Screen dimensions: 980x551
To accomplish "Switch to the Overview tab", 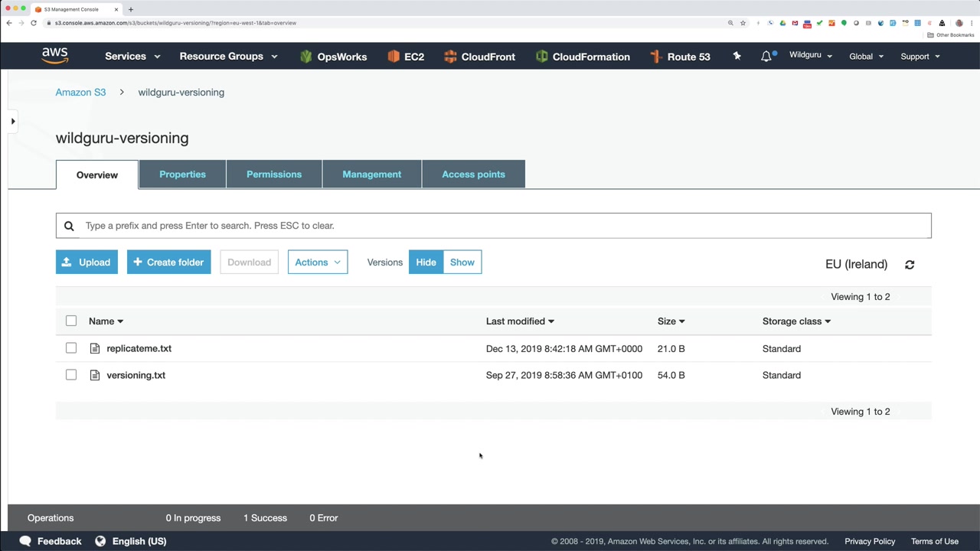I will 97,175.
